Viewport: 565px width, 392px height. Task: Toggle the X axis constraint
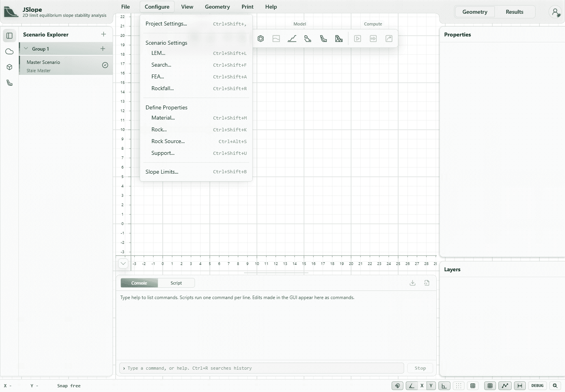pos(422,386)
